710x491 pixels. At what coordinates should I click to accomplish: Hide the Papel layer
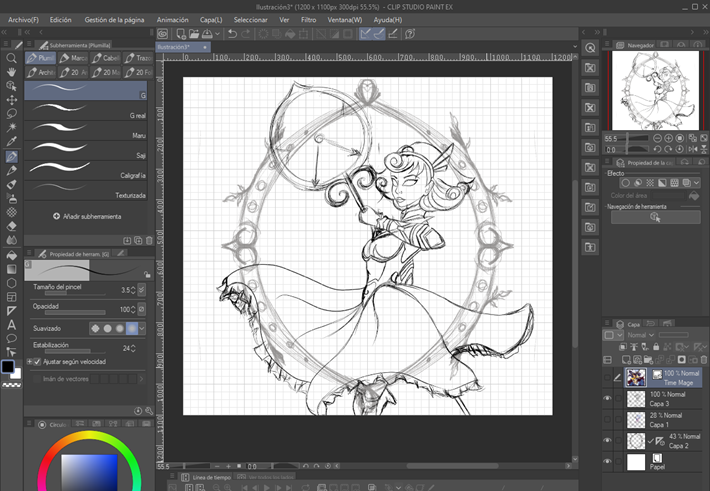607,462
